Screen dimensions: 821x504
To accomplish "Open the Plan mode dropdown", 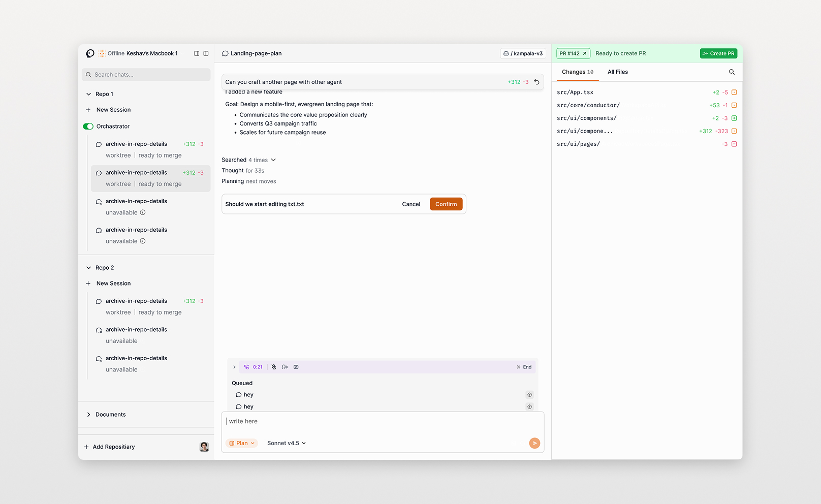I will [x=242, y=443].
